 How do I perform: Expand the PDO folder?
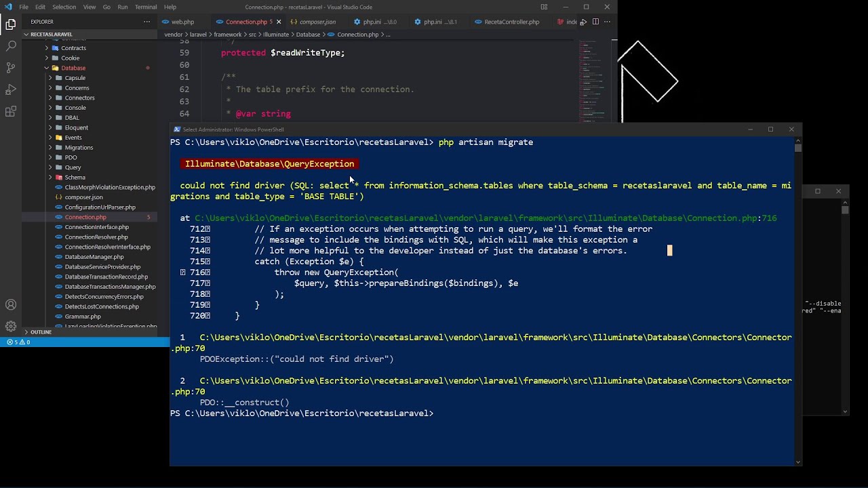point(71,157)
